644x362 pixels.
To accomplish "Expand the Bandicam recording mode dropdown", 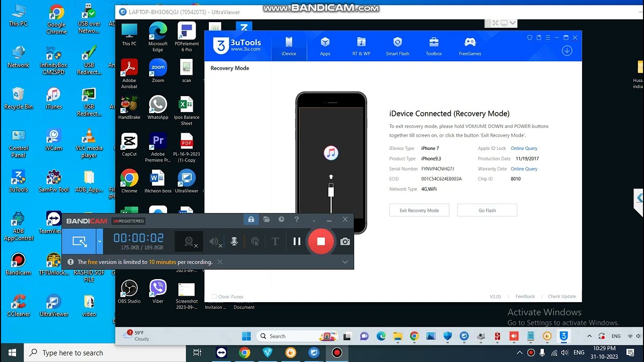I will point(100,242).
